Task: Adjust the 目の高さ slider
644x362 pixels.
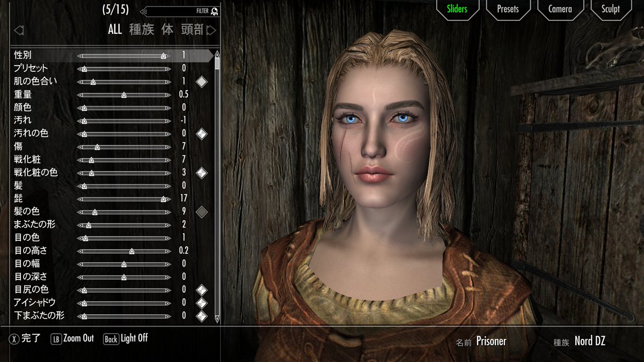Action: 124,251
